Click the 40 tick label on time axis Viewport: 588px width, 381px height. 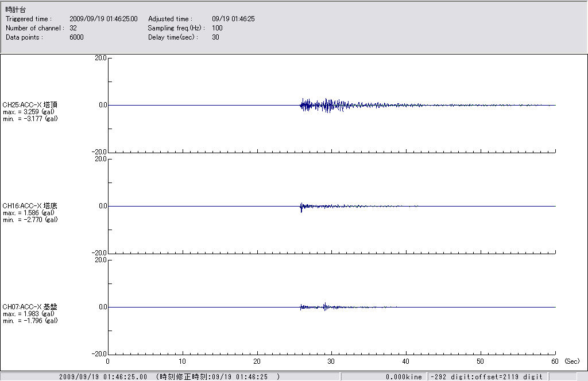(406, 361)
